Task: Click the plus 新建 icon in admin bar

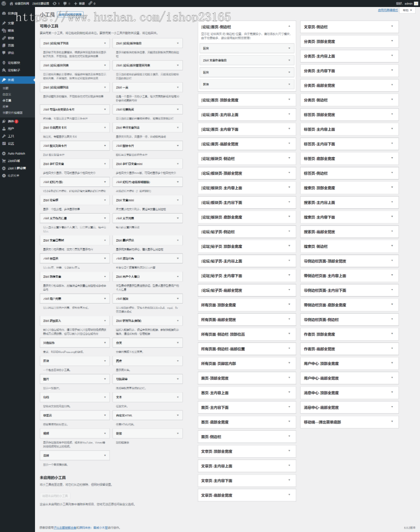Action: click(76, 3)
